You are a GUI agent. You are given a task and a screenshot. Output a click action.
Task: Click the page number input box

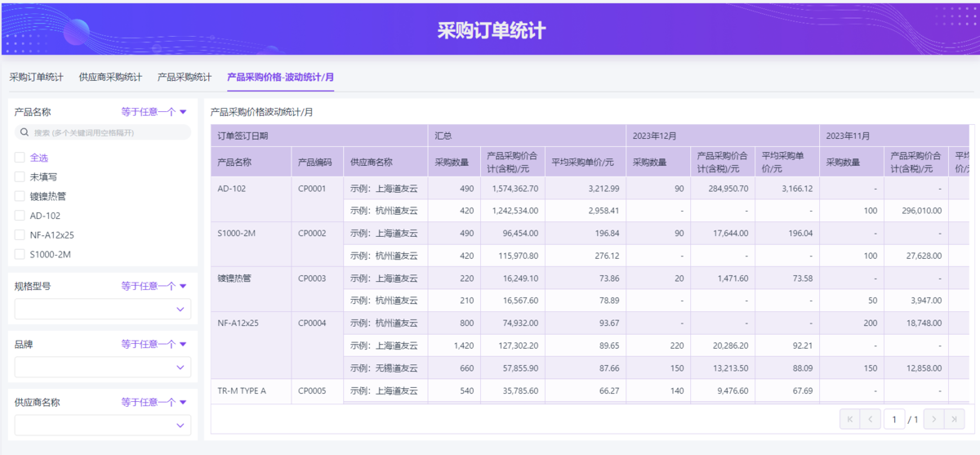893,419
